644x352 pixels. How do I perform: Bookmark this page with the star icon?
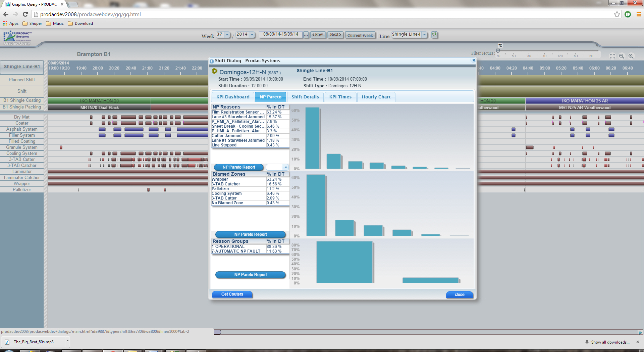[x=617, y=14]
